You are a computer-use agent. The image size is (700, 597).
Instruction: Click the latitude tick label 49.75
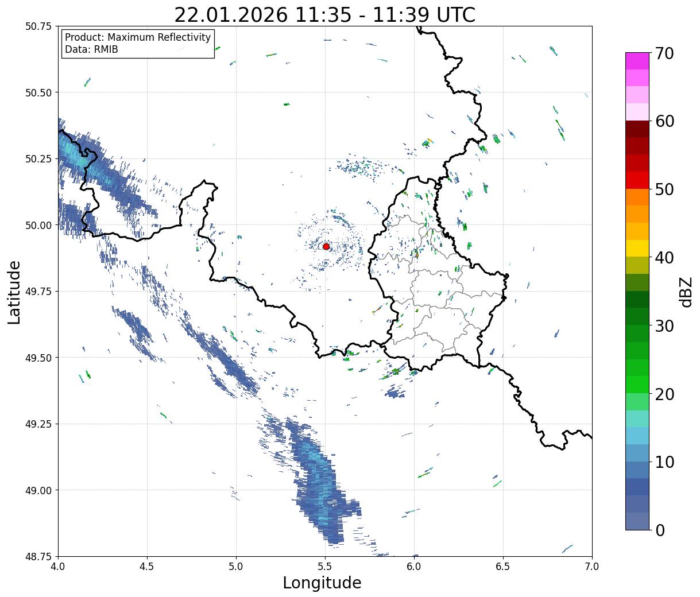[38, 292]
